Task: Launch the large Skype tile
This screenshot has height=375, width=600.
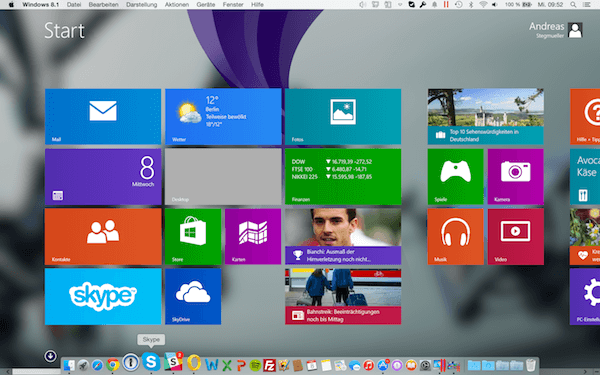Action: 103,297
